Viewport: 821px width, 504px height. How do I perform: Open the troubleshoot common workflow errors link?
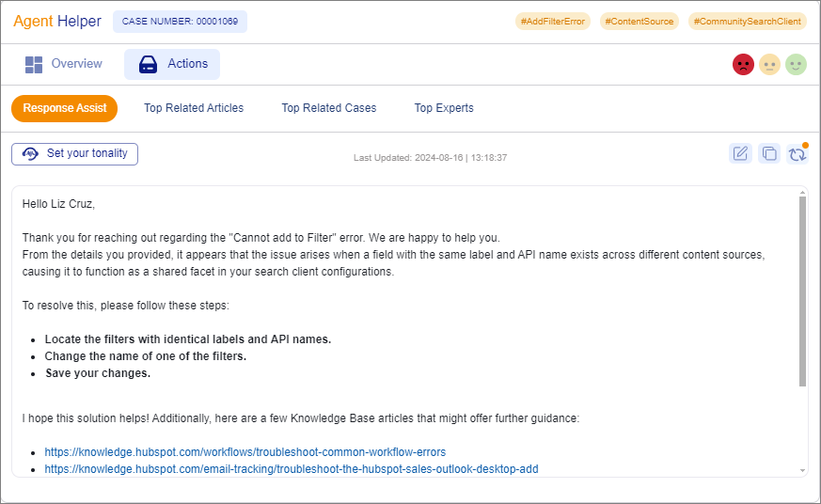click(245, 452)
